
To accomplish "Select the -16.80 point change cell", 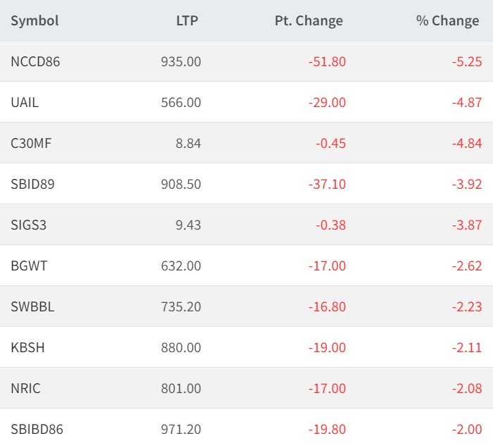I will pyautogui.click(x=327, y=306).
